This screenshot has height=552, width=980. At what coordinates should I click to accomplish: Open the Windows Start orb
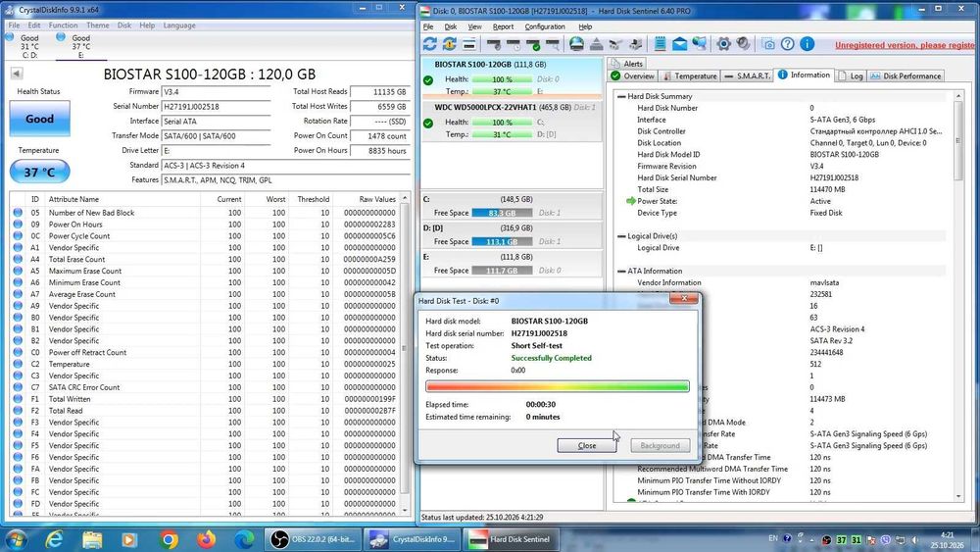(16, 539)
